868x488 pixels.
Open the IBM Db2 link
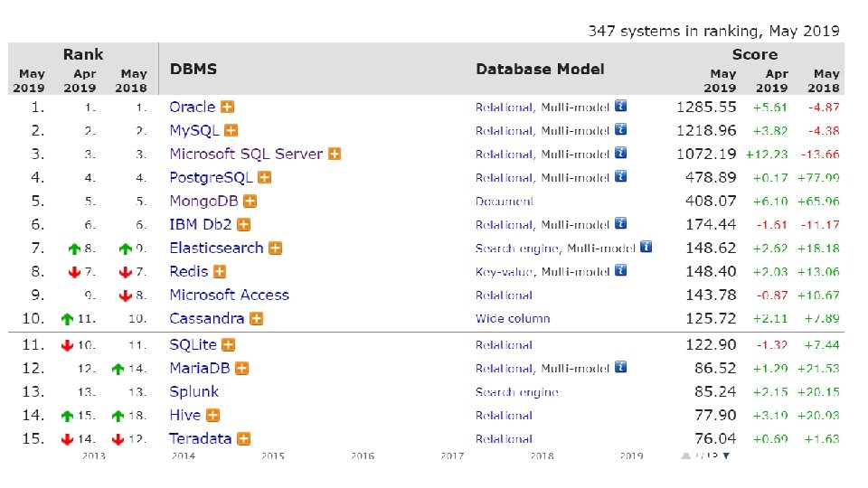point(200,224)
